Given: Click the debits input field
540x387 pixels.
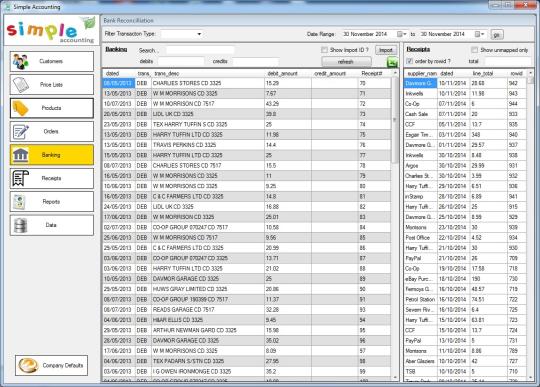Looking at the screenshot, I should coord(181,61).
